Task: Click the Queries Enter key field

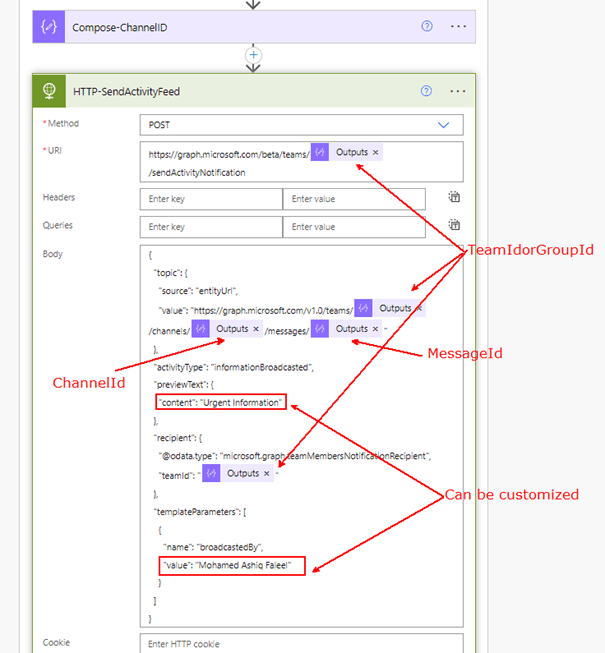Action: (x=211, y=227)
